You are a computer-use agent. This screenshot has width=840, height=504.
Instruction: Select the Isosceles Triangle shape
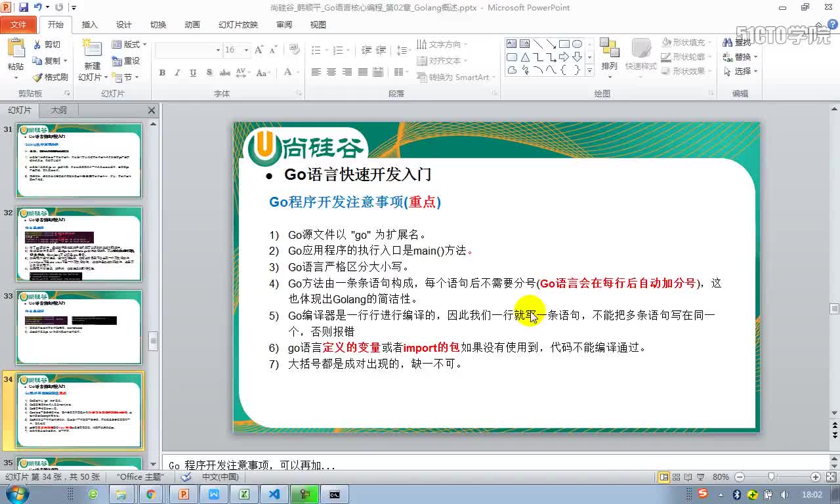pos(525,57)
